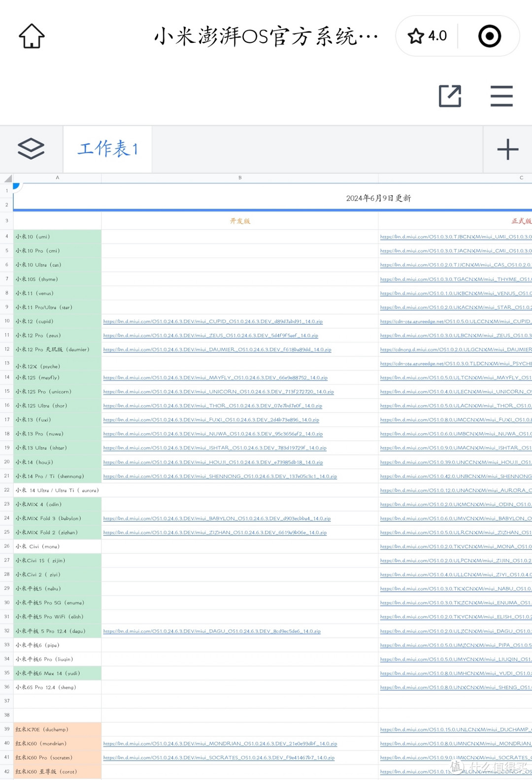
Task: Select the 2024年6月9日更新 title cell
Action: 378,198
